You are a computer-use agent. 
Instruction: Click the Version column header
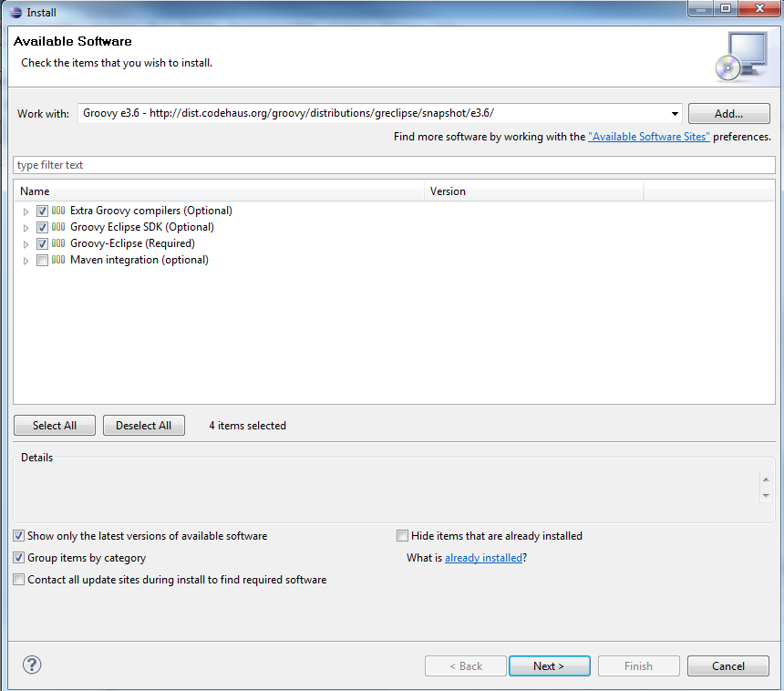(x=534, y=191)
